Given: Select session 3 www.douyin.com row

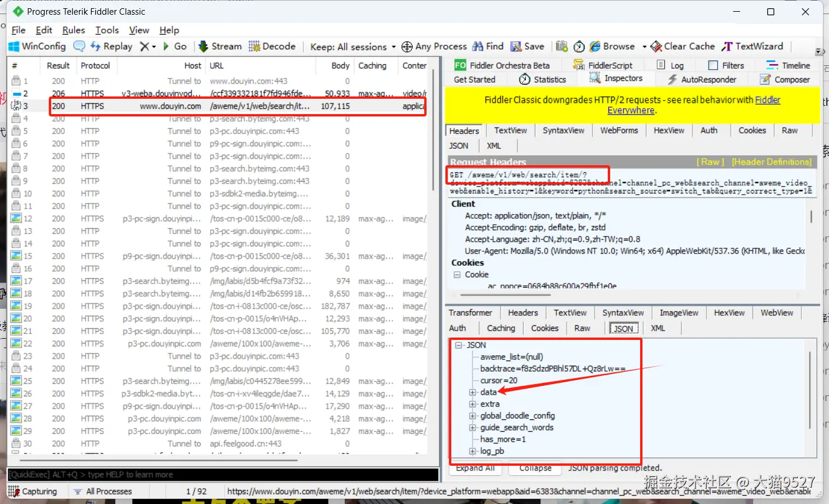Looking at the screenshot, I should coord(218,106).
